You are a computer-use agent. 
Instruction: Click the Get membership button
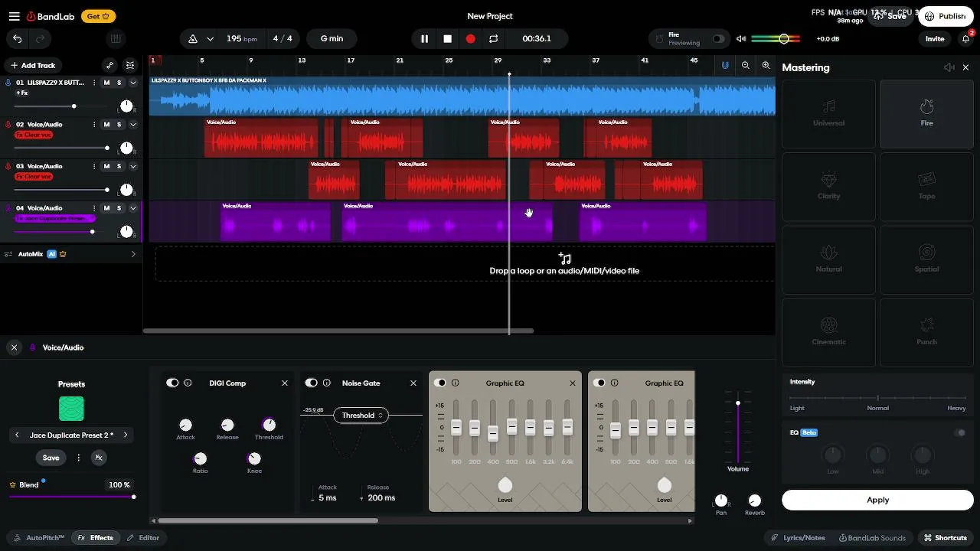[x=98, y=16]
